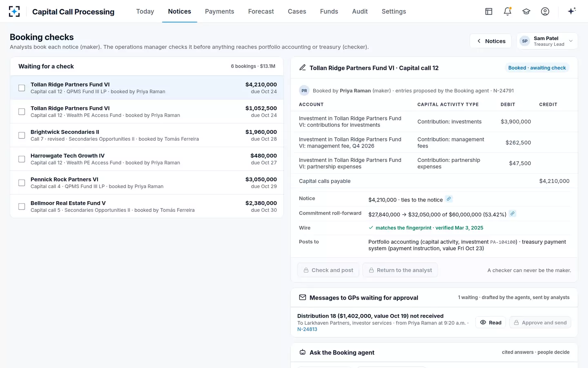Select the Brightwick Secondaries II checkbox
The width and height of the screenshot is (588, 368).
point(22,135)
